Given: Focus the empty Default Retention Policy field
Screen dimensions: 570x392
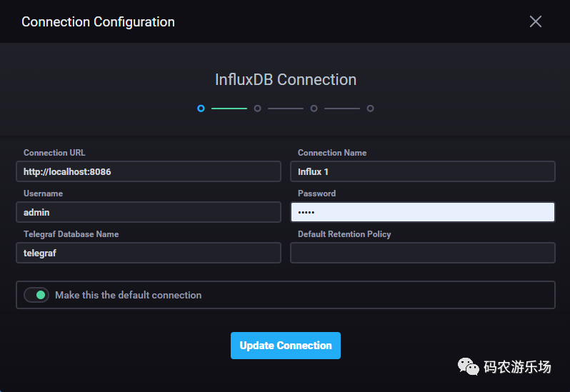Looking at the screenshot, I should (x=423, y=253).
